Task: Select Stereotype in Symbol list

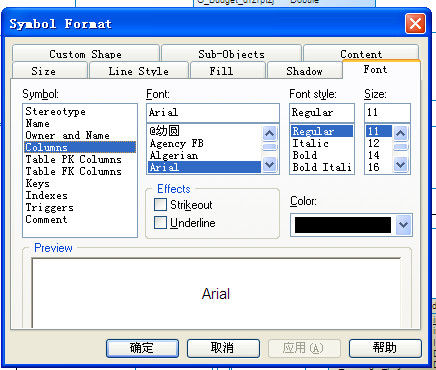Action: click(x=80, y=111)
